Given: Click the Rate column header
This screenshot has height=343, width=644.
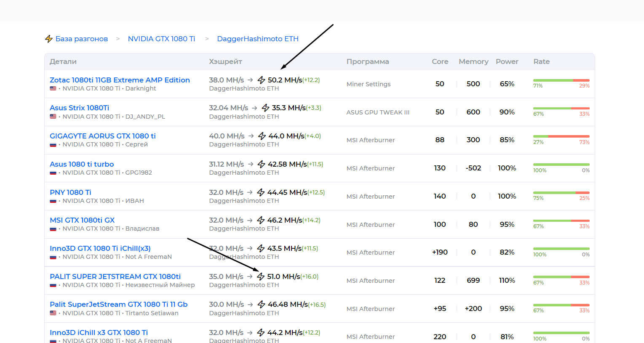Looking at the screenshot, I should tap(541, 61).
